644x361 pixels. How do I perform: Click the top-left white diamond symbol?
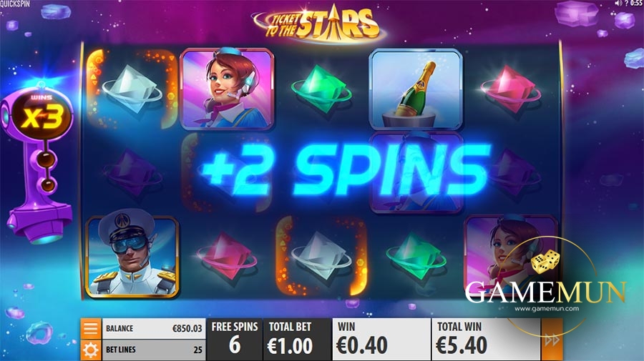132,89
